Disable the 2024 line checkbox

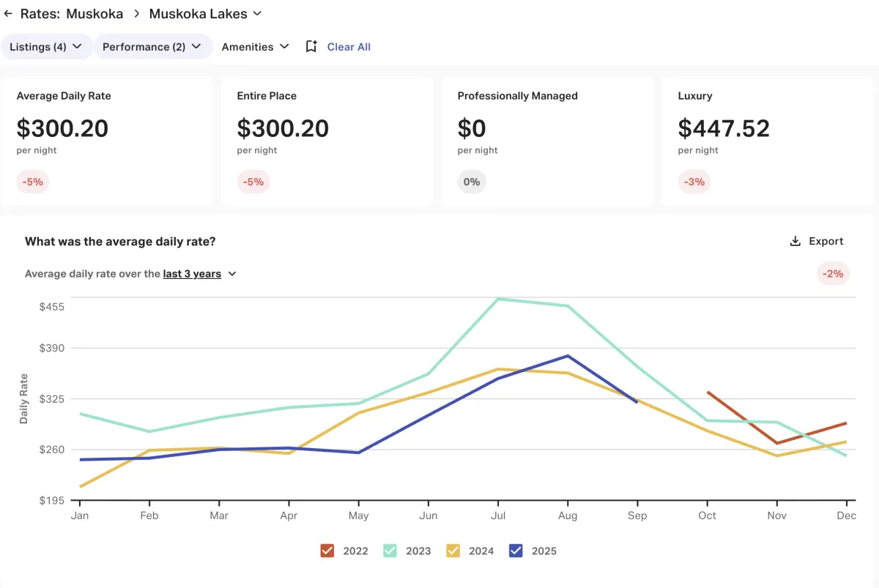tap(453, 551)
